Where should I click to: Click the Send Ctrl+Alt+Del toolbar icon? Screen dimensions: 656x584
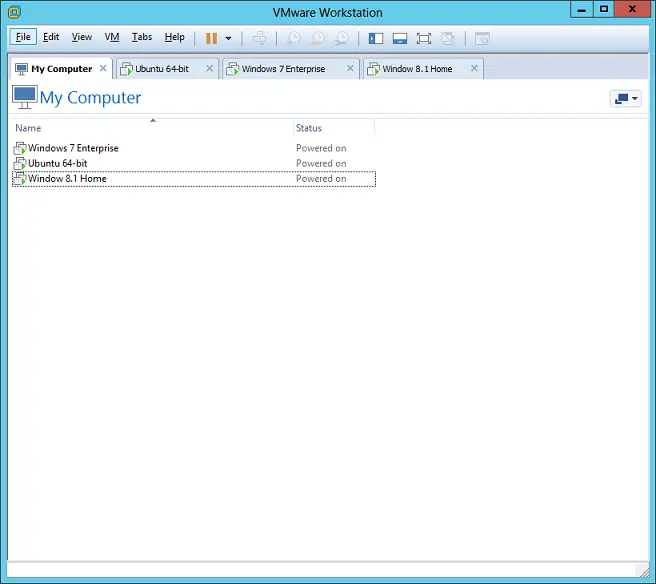click(259, 38)
